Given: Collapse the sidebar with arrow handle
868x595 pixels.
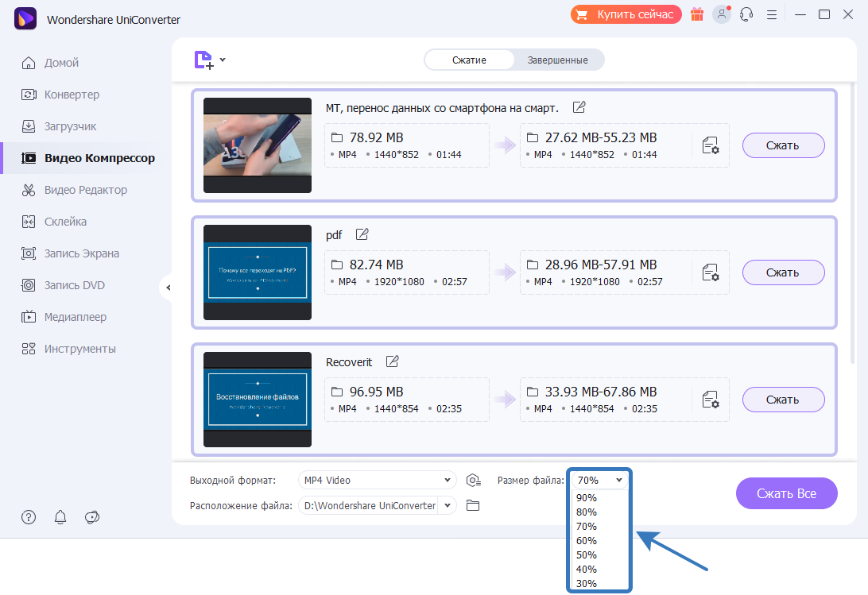Looking at the screenshot, I should [x=168, y=288].
